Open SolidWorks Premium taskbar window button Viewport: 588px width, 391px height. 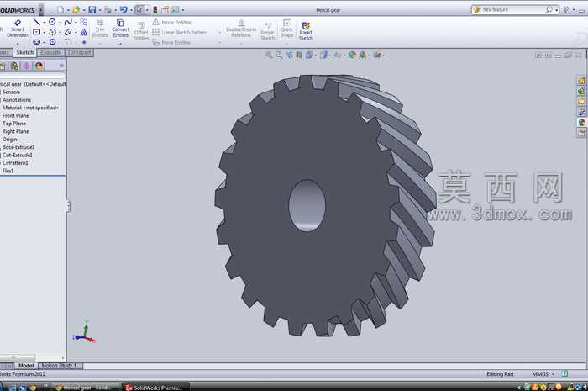pos(156,388)
